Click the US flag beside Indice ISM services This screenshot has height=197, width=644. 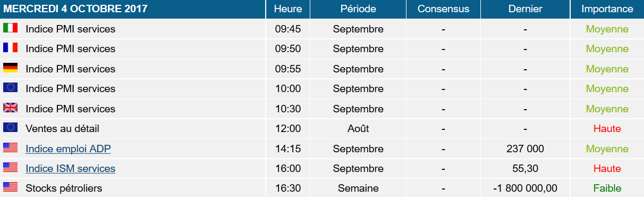[x=11, y=167]
